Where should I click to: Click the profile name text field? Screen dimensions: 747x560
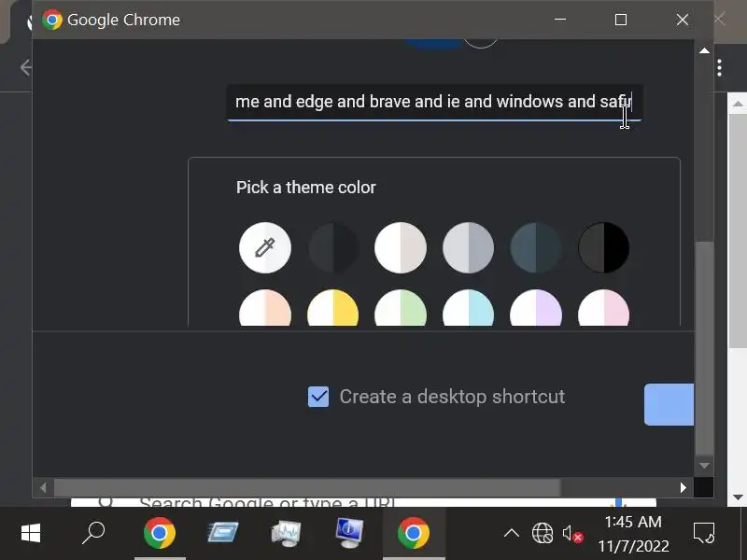click(434, 103)
